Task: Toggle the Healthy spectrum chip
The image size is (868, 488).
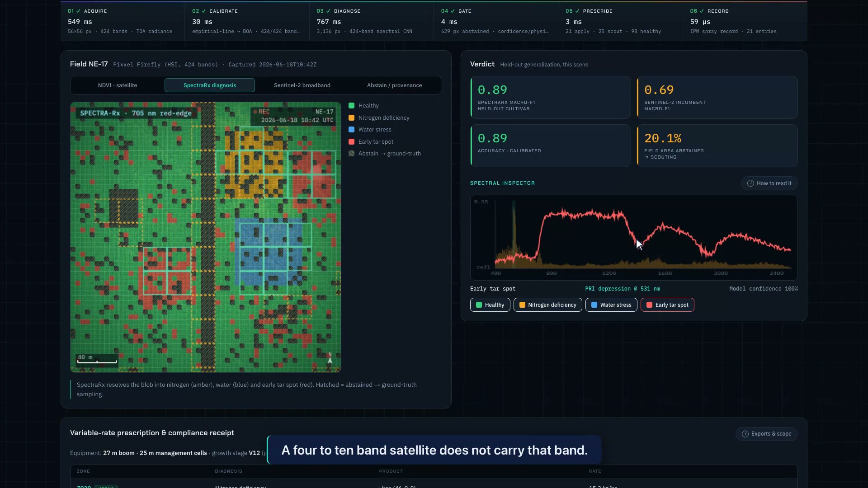Action: click(490, 305)
